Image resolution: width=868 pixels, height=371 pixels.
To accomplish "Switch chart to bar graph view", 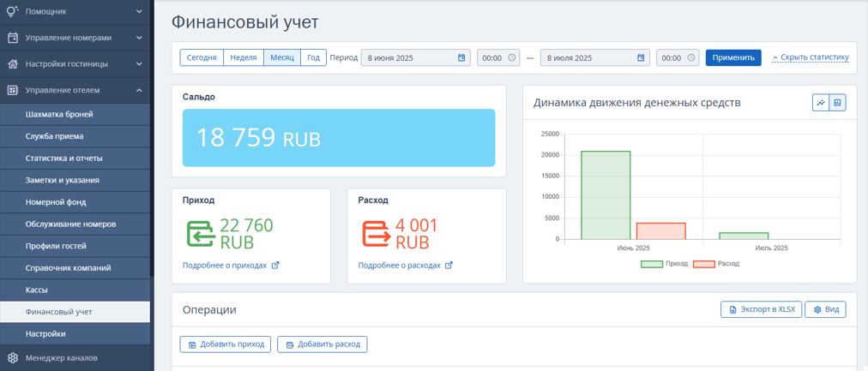I will [x=838, y=102].
